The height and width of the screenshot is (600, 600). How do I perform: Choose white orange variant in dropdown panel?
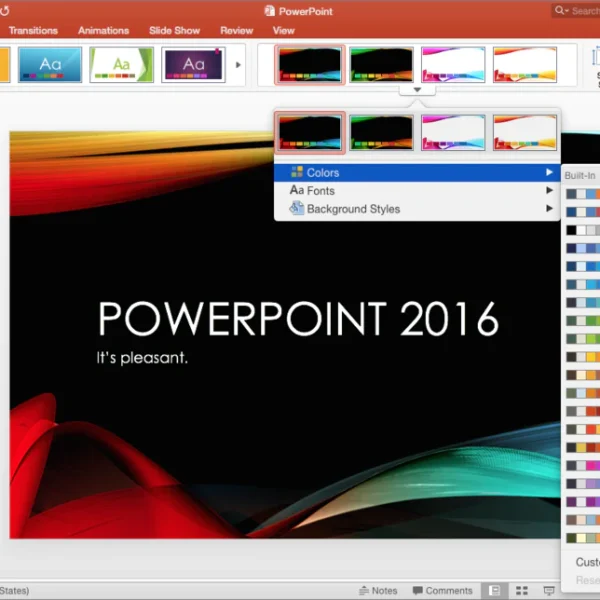coord(525,132)
